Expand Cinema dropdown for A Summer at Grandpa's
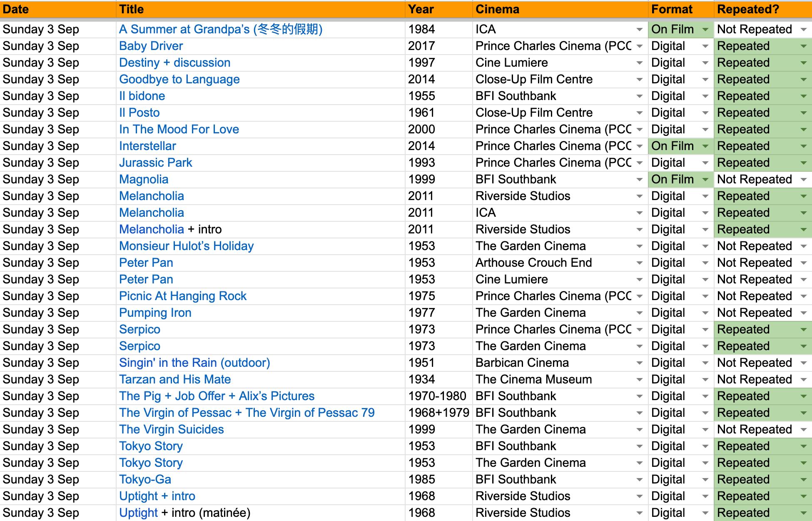Viewport: 812px width, 521px height. [639, 30]
